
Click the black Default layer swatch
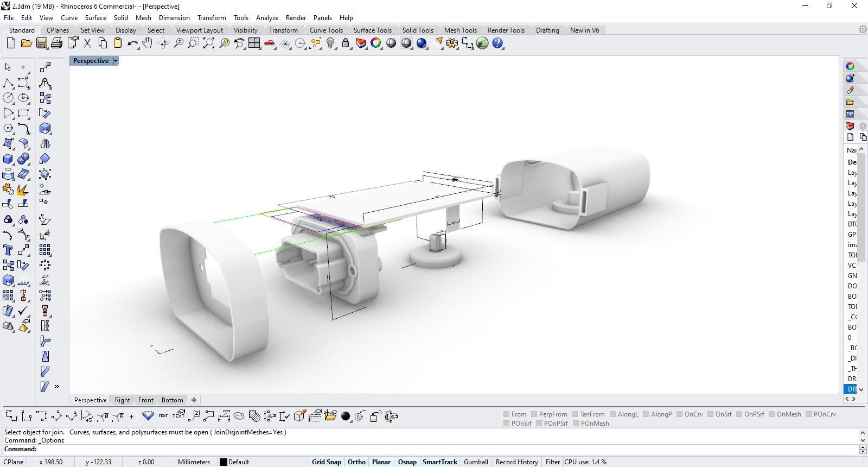(223, 462)
